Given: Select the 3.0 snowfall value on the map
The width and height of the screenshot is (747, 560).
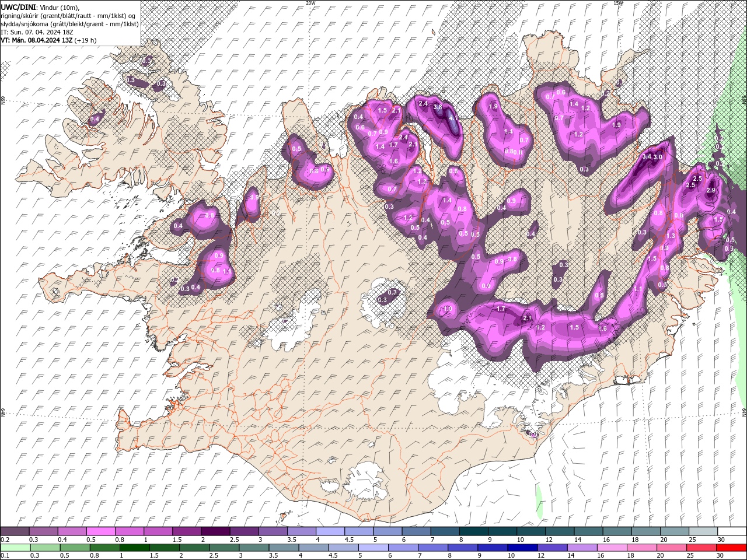Looking at the screenshot, I should pos(658,157).
